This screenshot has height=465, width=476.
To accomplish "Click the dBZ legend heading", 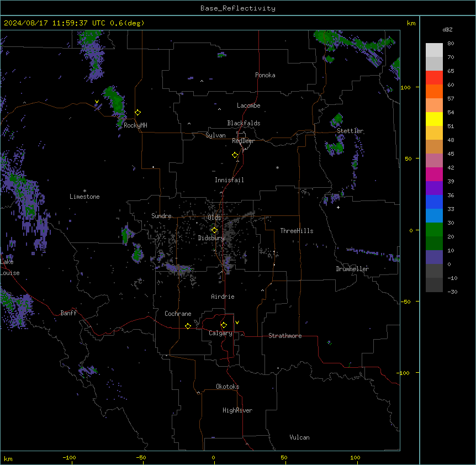I will click(x=447, y=29).
